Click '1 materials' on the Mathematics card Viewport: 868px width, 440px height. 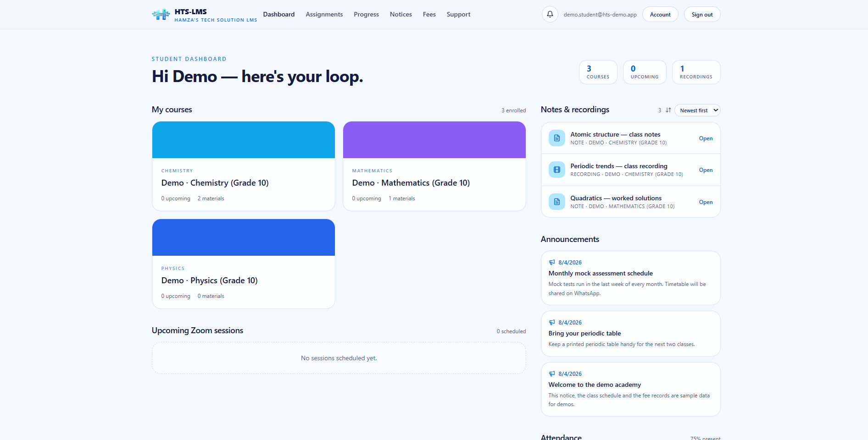[402, 198]
